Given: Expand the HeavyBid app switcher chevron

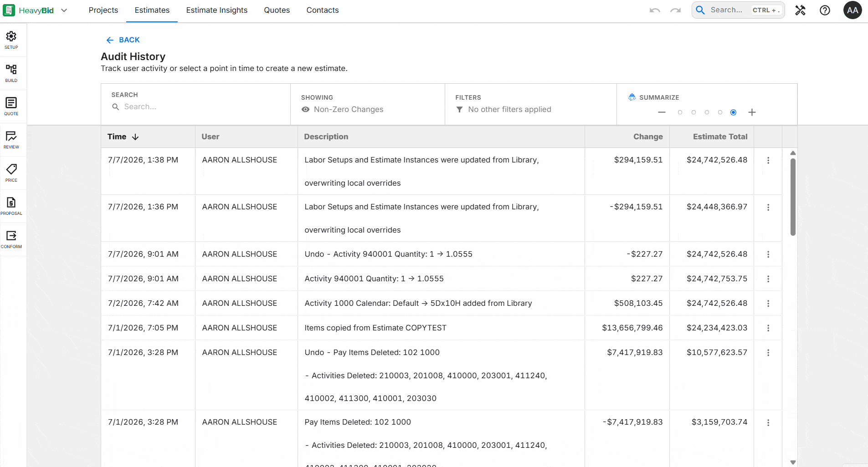Looking at the screenshot, I should point(64,10).
